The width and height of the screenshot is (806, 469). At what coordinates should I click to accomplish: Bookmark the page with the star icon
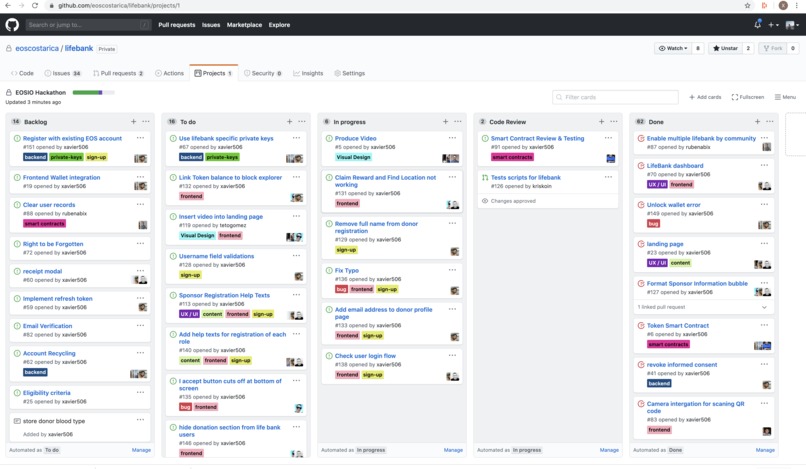[x=747, y=5]
